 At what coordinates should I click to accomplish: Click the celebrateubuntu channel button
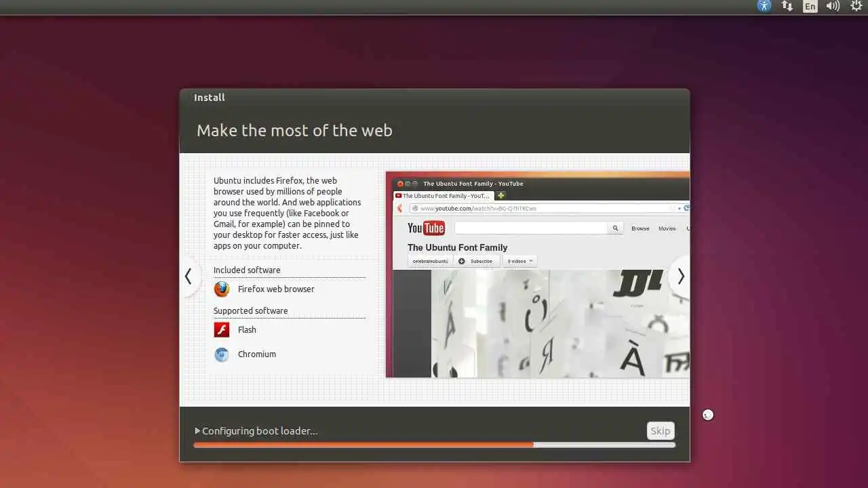[430, 261]
